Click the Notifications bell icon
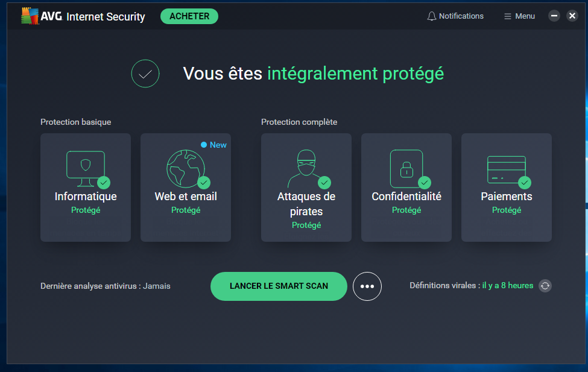 click(432, 16)
